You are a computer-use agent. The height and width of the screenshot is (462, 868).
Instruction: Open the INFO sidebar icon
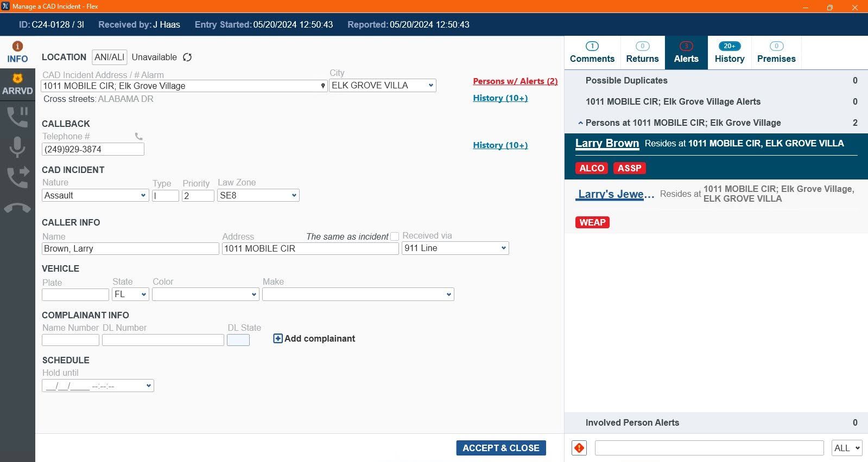click(17, 53)
